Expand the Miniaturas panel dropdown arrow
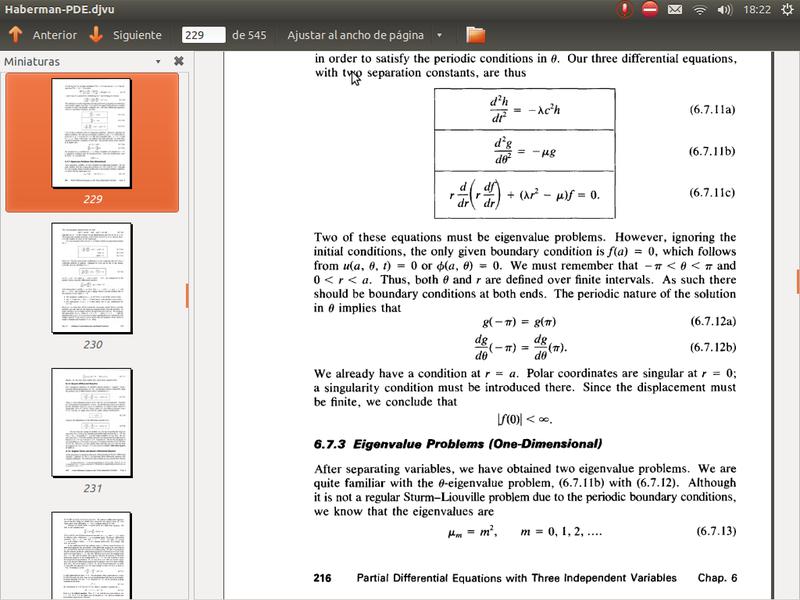The width and height of the screenshot is (800, 600). (158, 61)
